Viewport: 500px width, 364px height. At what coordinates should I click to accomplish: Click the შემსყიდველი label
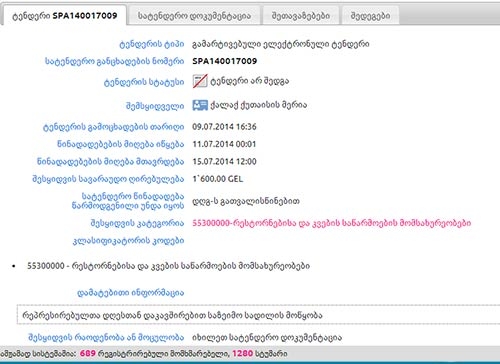point(155,106)
